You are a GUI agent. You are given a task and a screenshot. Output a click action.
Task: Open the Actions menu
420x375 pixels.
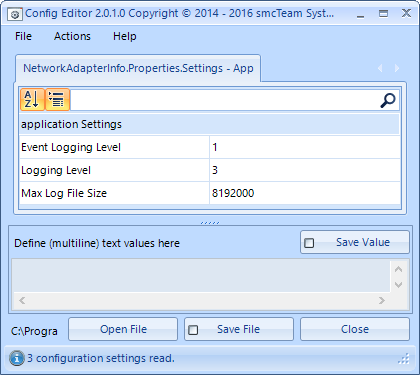click(72, 36)
